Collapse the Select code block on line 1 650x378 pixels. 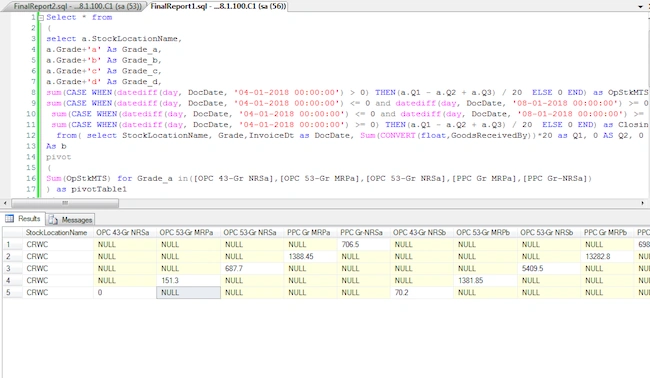point(41,17)
